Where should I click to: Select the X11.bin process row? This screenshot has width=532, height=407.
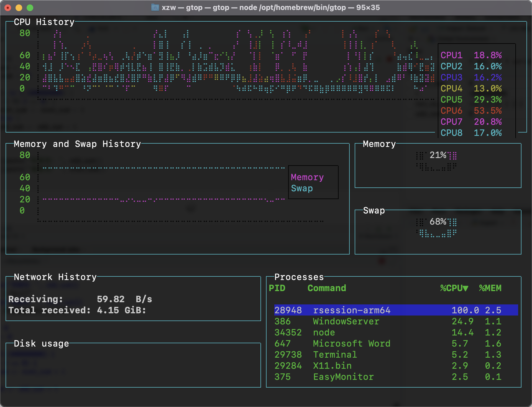pos(396,366)
